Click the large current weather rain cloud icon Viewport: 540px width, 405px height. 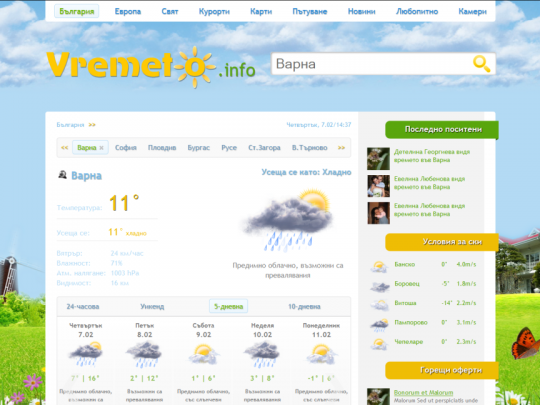[x=288, y=220]
